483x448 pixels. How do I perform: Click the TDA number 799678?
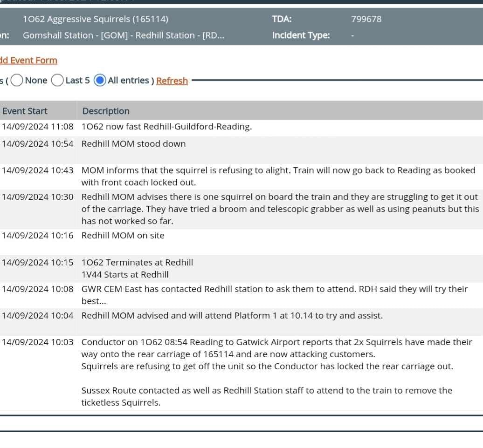(366, 19)
